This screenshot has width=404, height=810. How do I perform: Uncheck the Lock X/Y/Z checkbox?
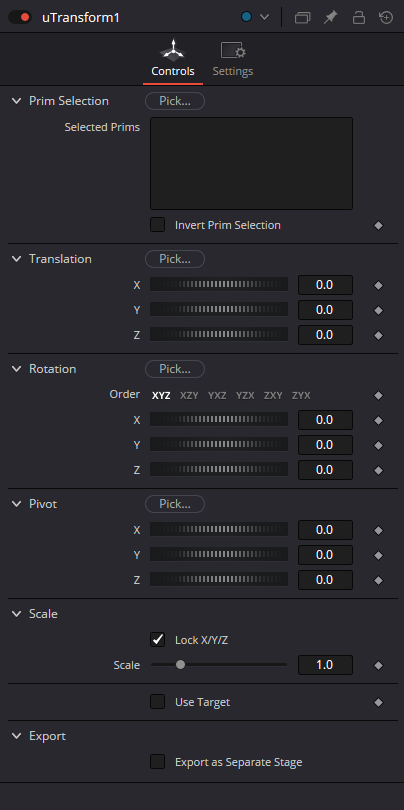[x=158, y=640]
